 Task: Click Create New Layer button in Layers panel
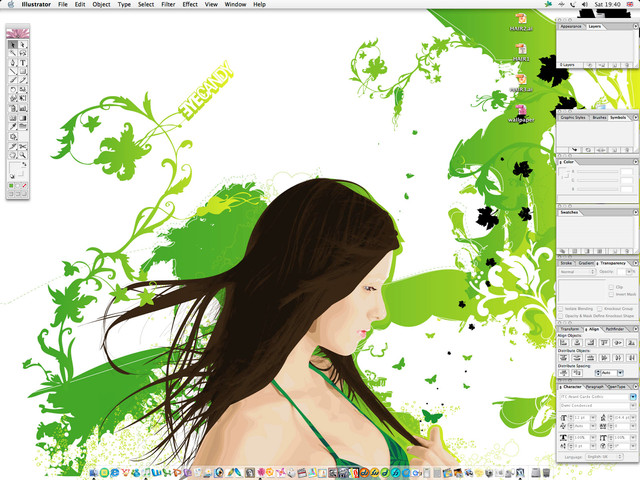615,65
